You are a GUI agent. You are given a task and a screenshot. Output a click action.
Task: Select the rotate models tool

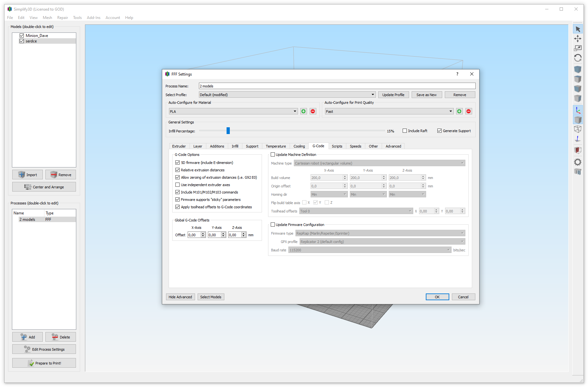point(578,58)
